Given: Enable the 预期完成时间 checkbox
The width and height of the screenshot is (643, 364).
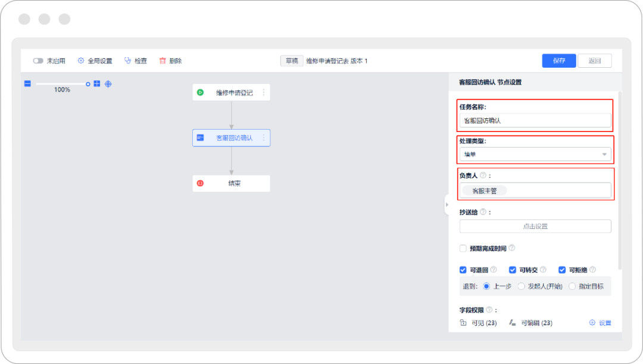Looking at the screenshot, I should (x=463, y=249).
